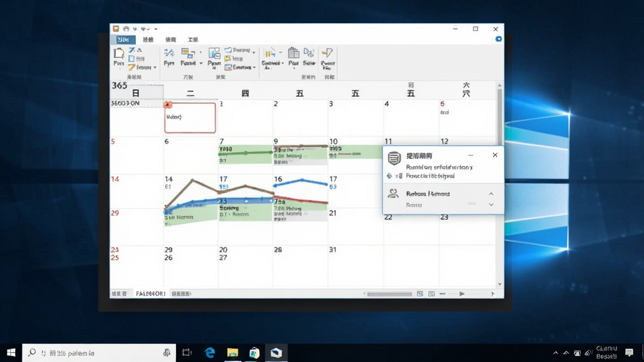Screen dimensions: 644x362
Task: Click the microphone icon in the taskbar search box
Action: (167, 353)
